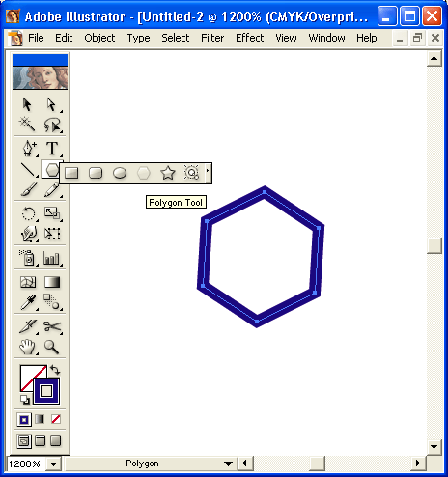Activate the Type tool

pyautogui.click(x=52, y=149)
